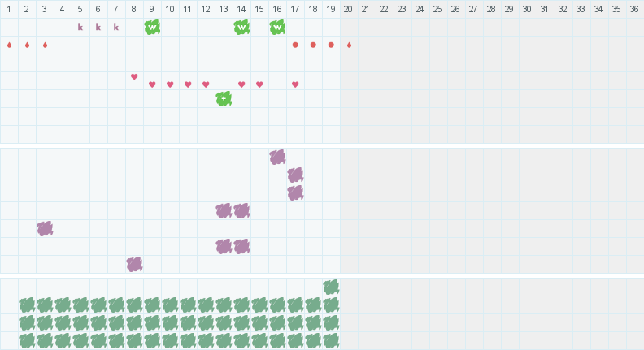Click the green plus badge on day 13

[x=224, y=99]
